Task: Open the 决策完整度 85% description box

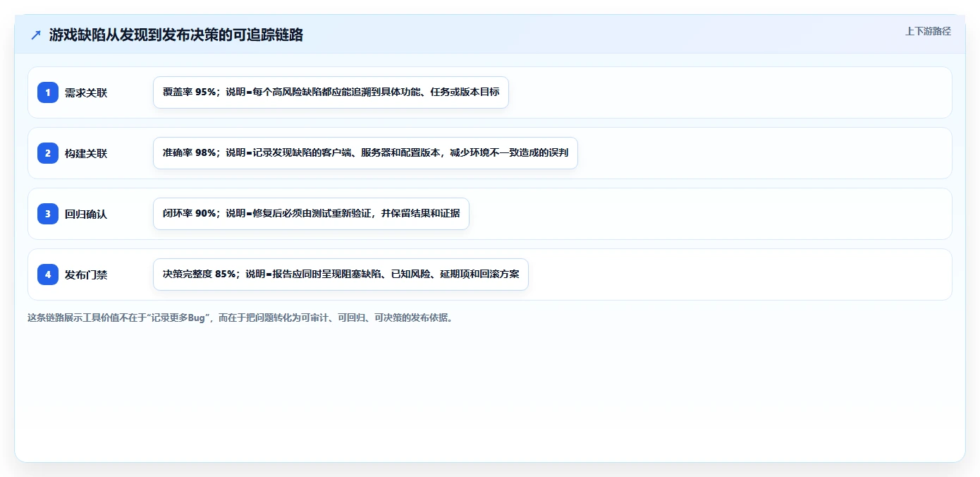Action: click(x=341, y=274)
